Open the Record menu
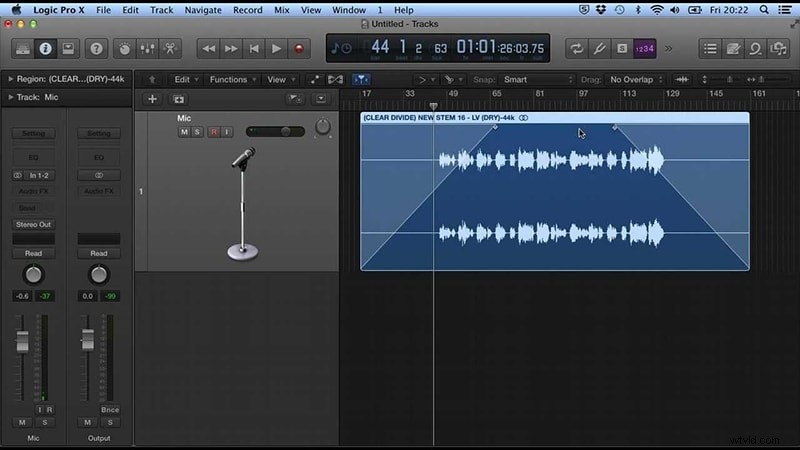Image resolution: width=800 pixels, height=450 pixels. click(247, 10)
